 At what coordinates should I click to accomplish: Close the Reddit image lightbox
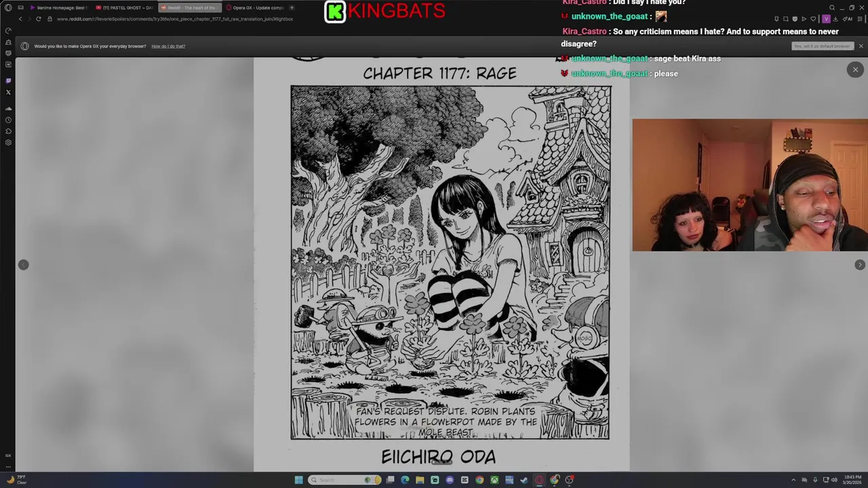tap(855, 69)
